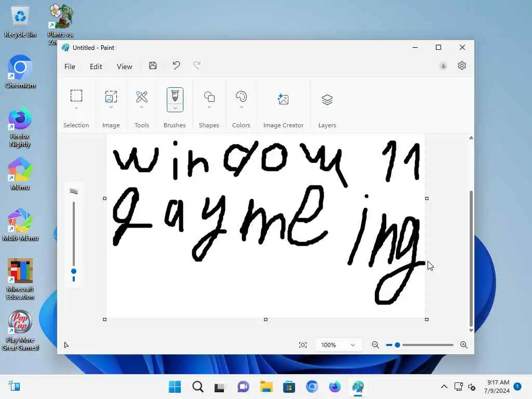This screenshot has height=399, width=532.
Task: Click the brush thickness icon above slider
Action: coord(74,191)
